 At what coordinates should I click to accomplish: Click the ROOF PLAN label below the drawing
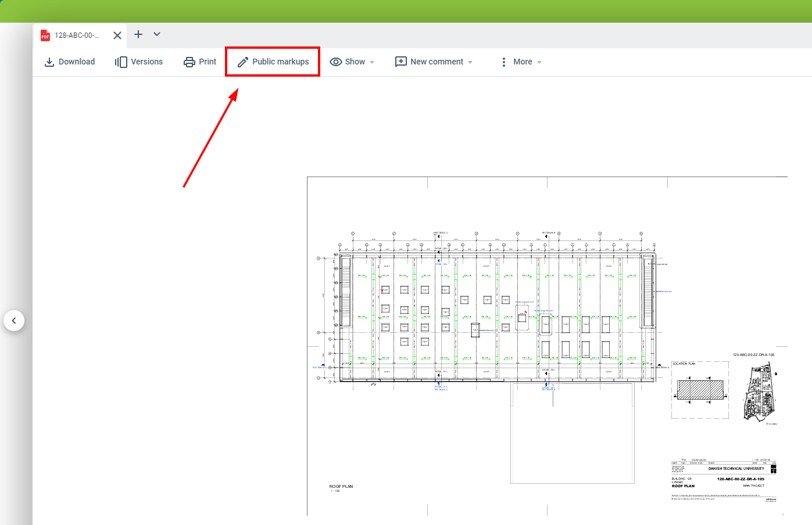pyautogui.click(x=341, y=487)
